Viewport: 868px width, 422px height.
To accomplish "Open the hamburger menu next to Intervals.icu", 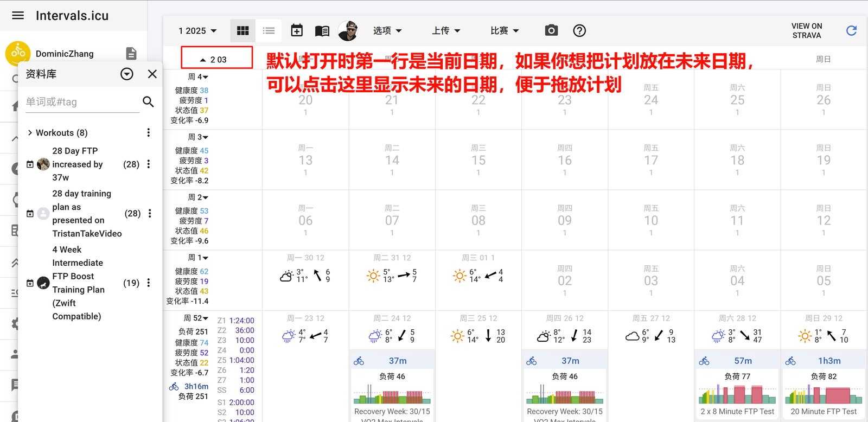I will pos(18,15).
